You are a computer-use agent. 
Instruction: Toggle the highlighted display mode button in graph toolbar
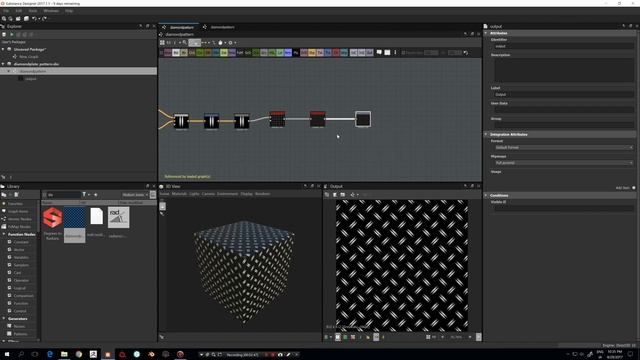tap(195, 42)
